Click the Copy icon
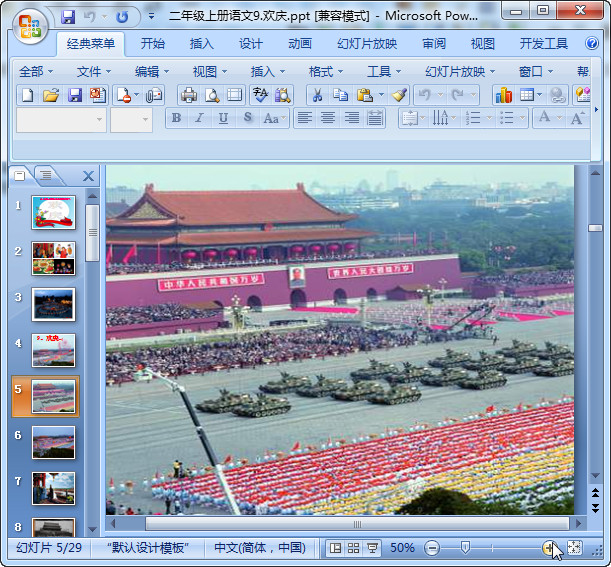This screenshot has height=567, width=611. pyautogui.click(x=340, y=95)
